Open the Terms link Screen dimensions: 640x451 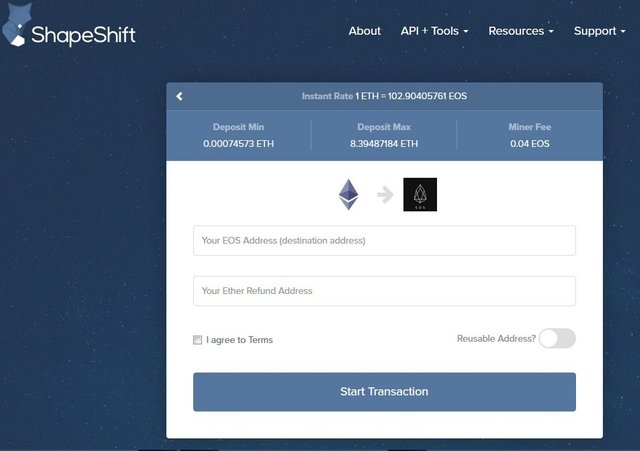point(260,340)
